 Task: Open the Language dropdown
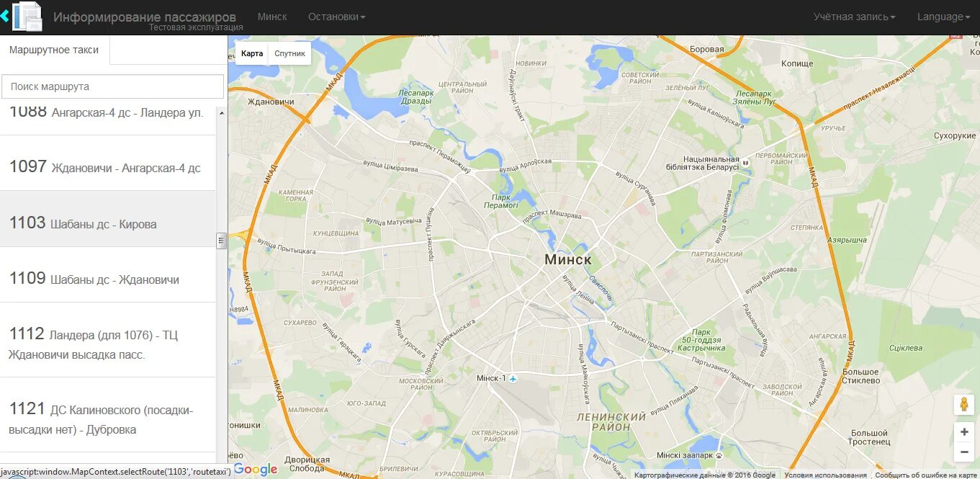(x=943, y=17)
